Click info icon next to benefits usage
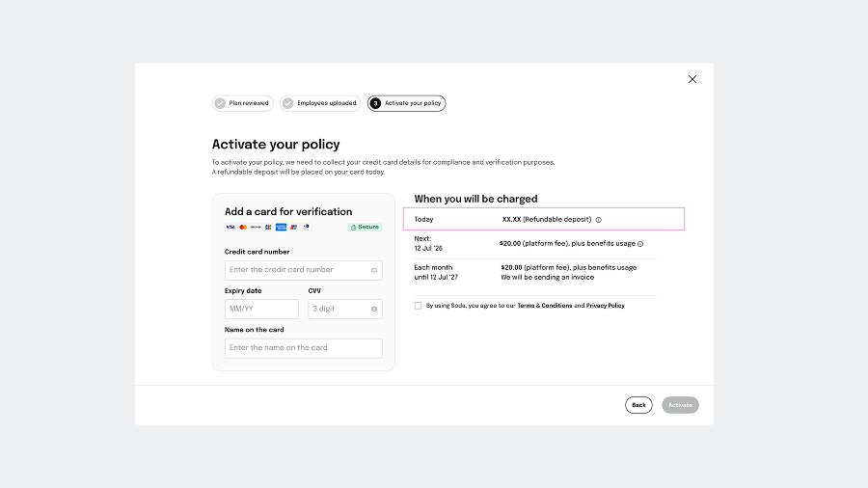Screen dimensions: 868x488 click(x=640, y=244)
